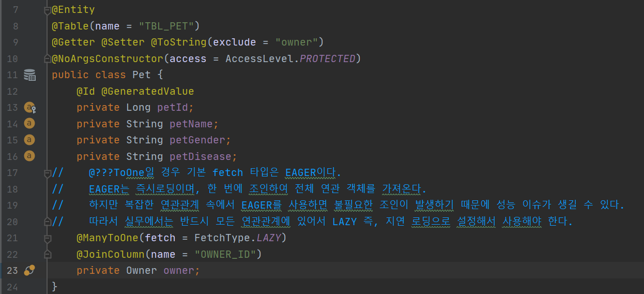644x294 pixels.
Task: Click the attribute gutter icon beside petGender
Action: click(x=29, y=140)
